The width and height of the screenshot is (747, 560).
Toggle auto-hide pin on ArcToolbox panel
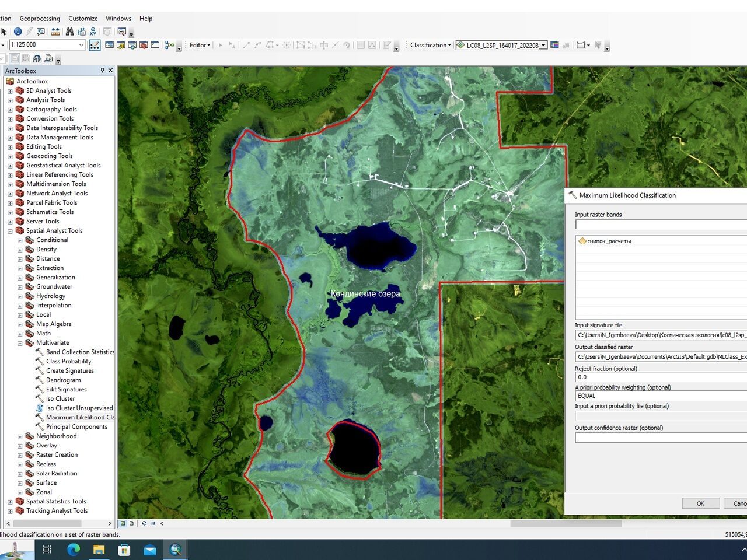[x=102, y=71]
